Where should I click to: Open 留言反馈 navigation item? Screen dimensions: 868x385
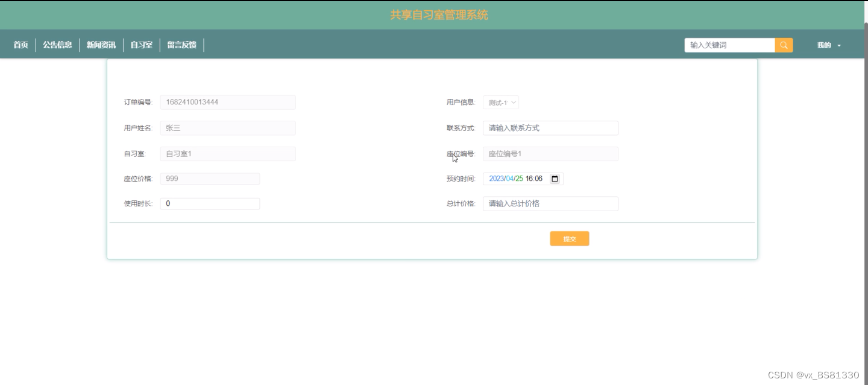click(182, 45)
